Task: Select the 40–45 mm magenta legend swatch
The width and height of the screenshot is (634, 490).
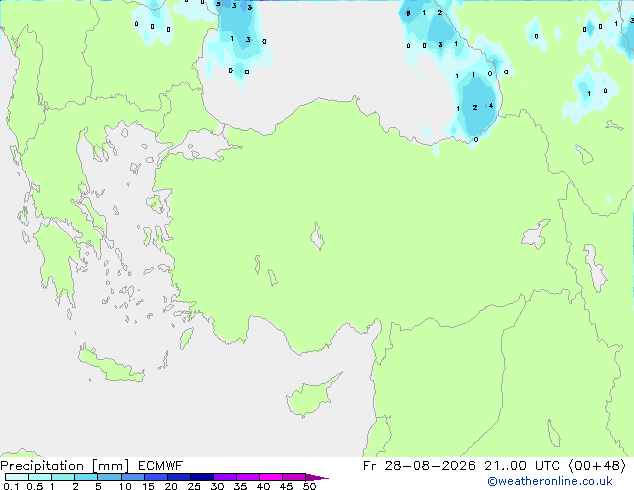Action: click(x=271, y=477)
